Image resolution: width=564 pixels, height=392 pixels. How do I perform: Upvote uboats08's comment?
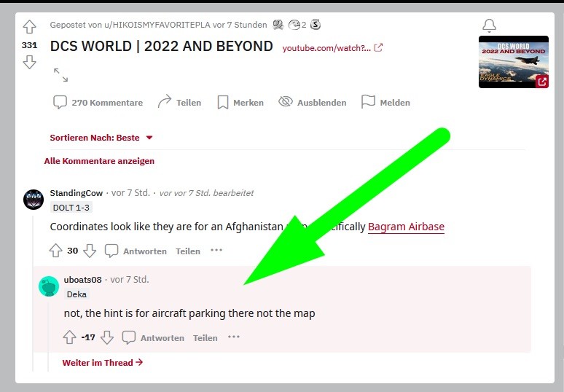click(70, 337)
